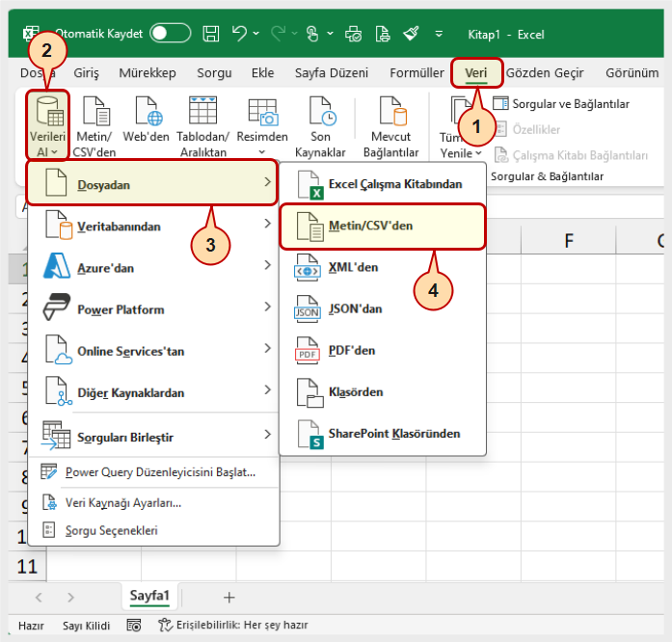The width and height of the screenshot is (672, 642).
Task: Open the Gözden Geçir tab
Action: click(545, 73)
